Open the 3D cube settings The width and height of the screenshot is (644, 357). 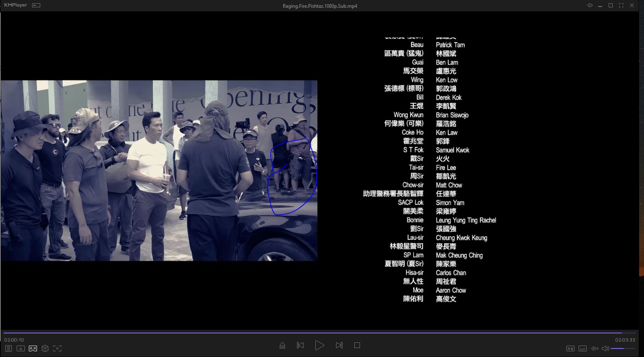[x=45, y=348]
